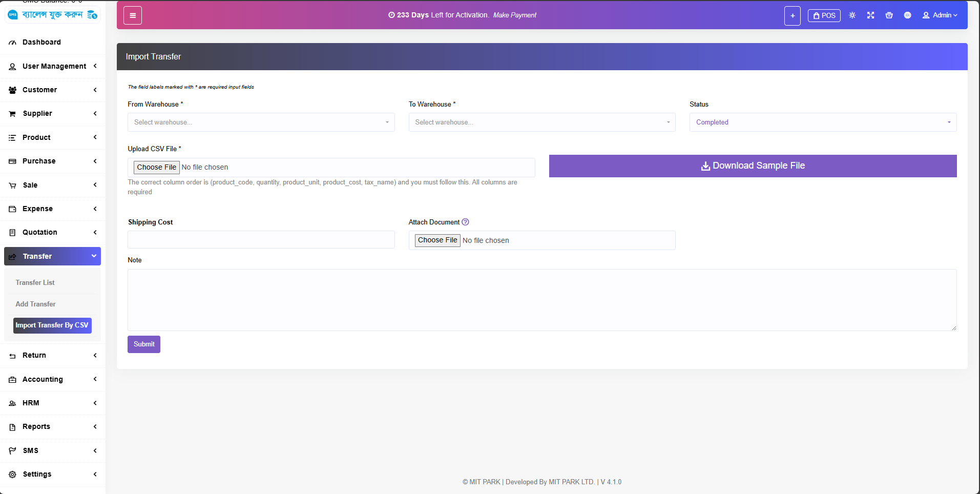Click the plus quick-add icon
Viewport: 980px width, 494px height.
pos(792,16)
